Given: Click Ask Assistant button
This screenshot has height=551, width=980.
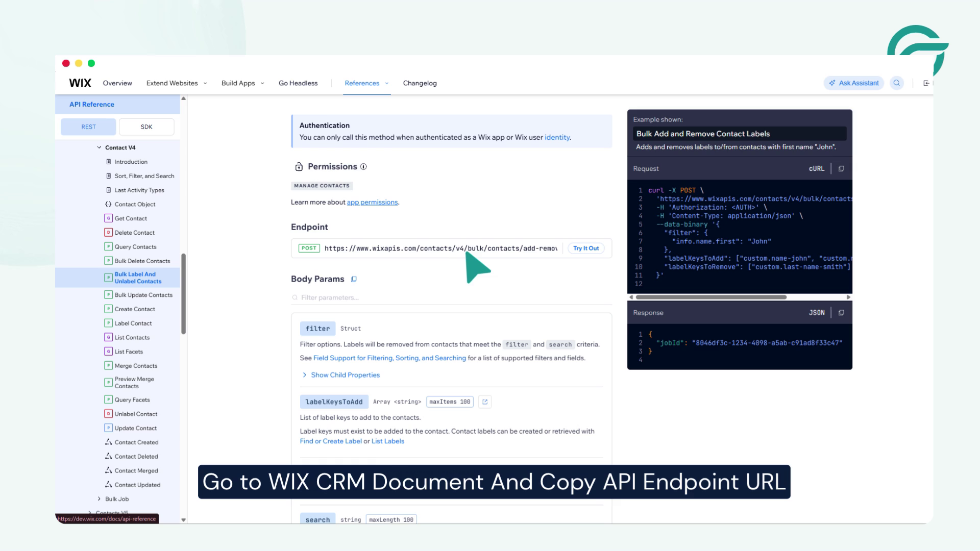Looking at the screenshot, I should (x=854, y=83).
